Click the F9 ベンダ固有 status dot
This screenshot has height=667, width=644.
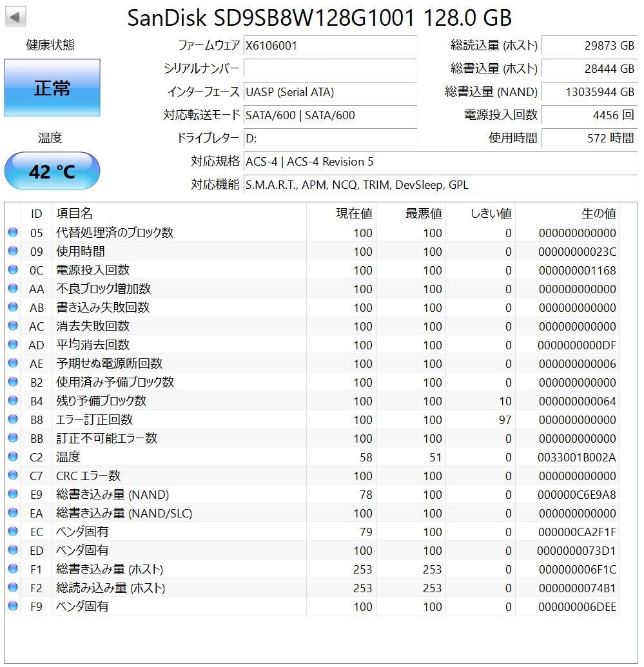pos(13,606)
